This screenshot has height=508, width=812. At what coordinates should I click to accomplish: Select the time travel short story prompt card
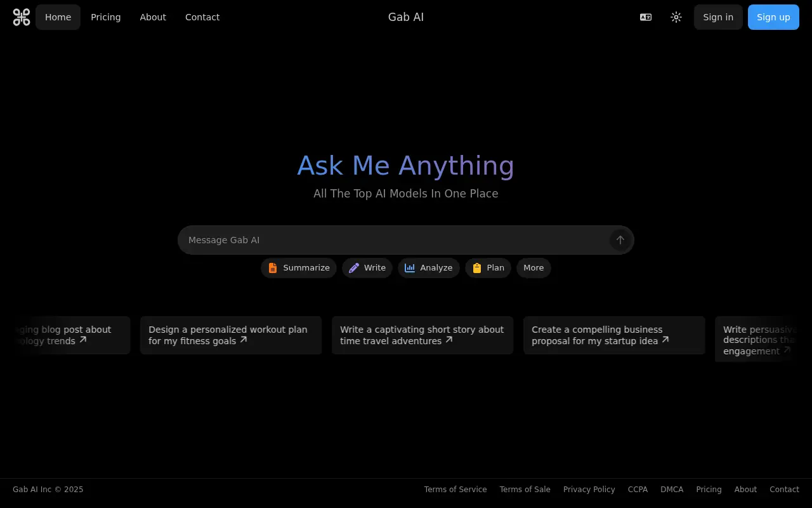tap(422, 335)
